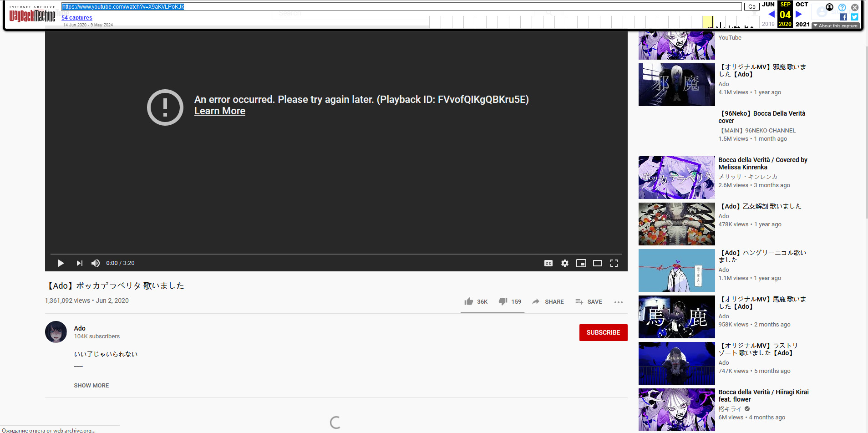Enter full screen mode

[614, 263]
